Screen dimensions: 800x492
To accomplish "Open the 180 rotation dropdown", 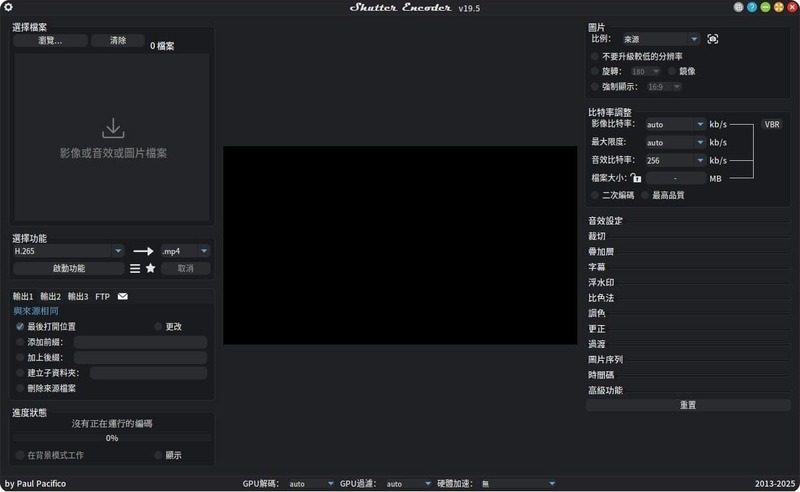I will click(645, 71).
